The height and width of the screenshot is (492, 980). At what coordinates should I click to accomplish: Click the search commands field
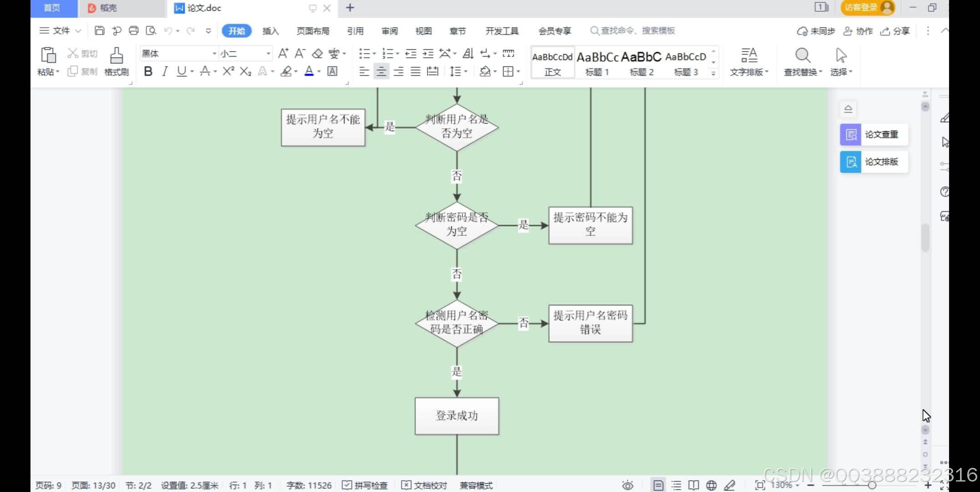[x=633, y=31]
